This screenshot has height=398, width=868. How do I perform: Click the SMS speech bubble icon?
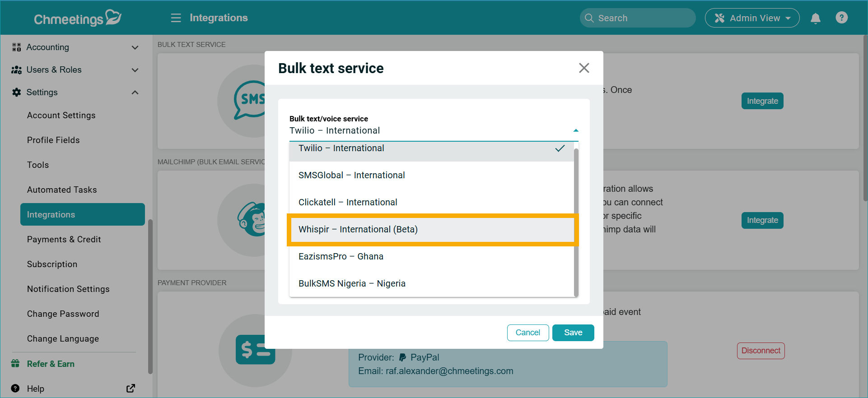[249, 100]
